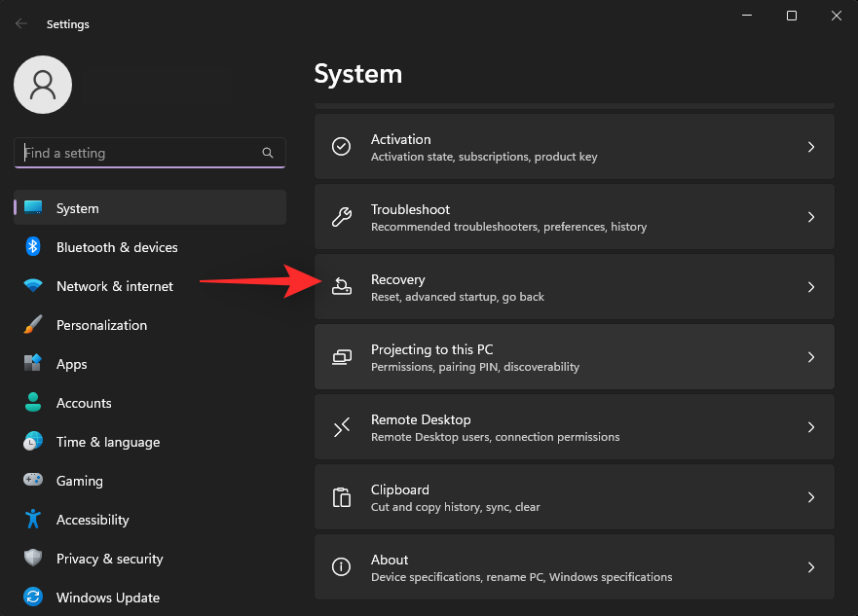Screen dimensions: 858x616
Task: Click the search magnifier icon
Action: click(268, 153)
